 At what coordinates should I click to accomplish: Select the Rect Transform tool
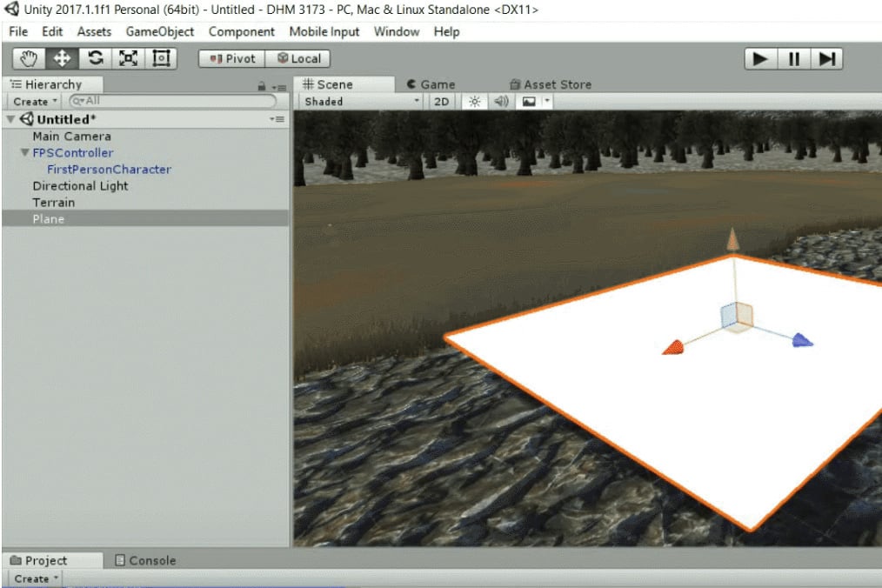pos(161,58)
